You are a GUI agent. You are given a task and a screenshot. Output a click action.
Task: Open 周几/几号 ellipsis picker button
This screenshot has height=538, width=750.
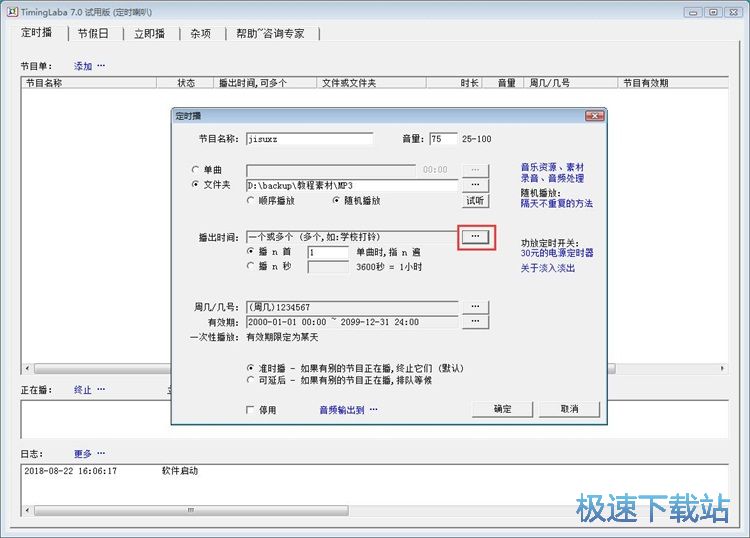(475, 307)
